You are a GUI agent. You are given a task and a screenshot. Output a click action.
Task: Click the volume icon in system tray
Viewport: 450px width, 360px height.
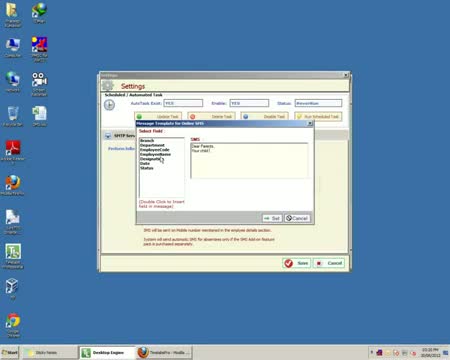point(413,353)
